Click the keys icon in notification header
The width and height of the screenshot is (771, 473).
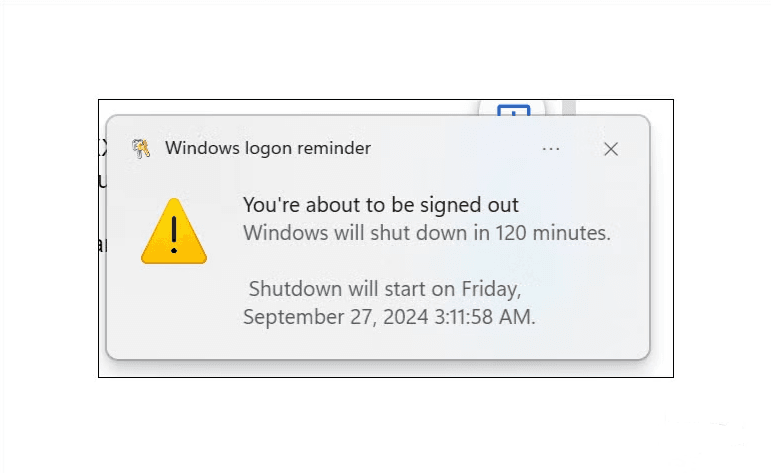(x=141, y=149)
